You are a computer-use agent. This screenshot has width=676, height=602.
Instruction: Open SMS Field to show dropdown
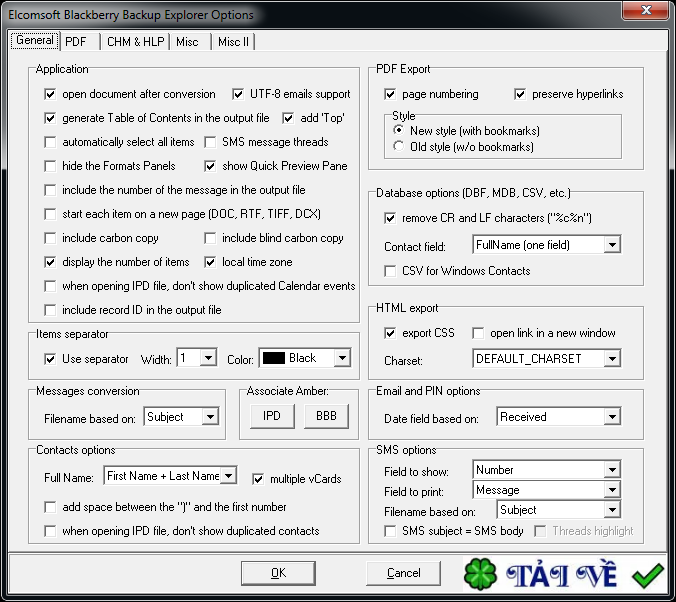click(x=612, y=470)
